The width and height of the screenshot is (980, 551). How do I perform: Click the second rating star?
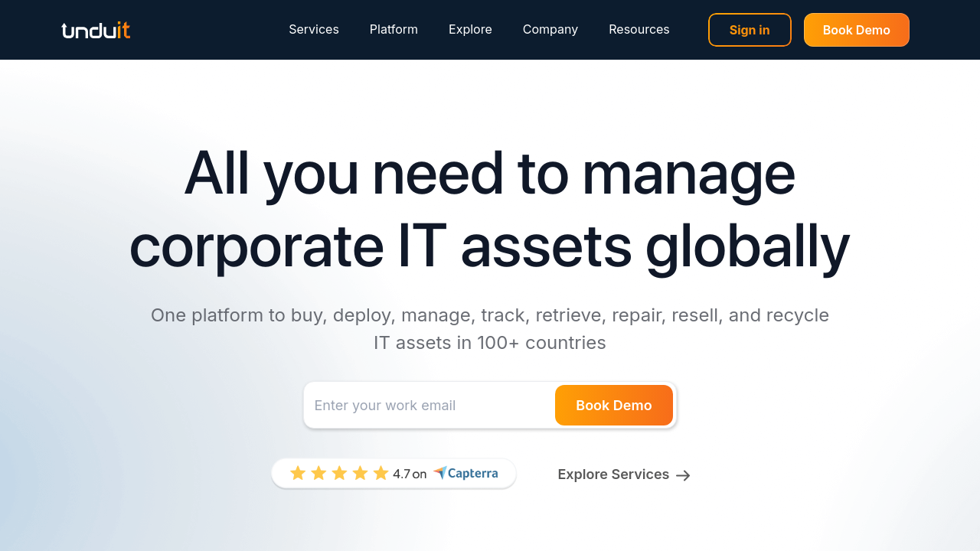click(318, 474)
